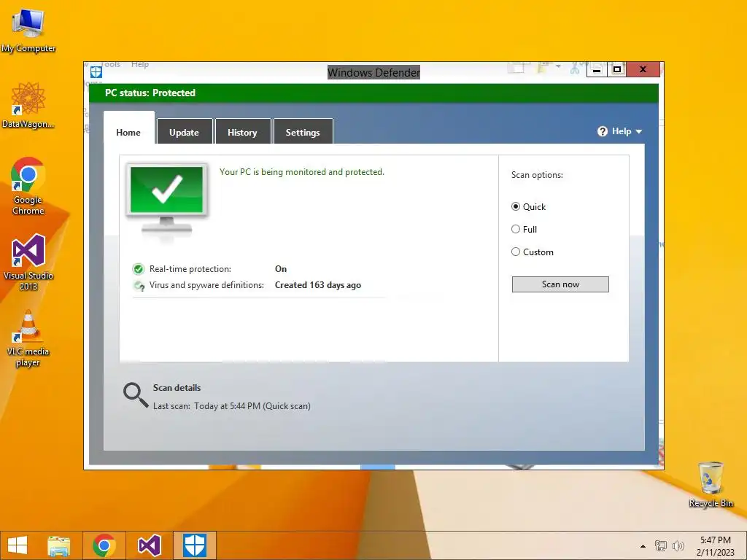Click the Windows Start button
The height and width of the screenshot is (560, 747).
pos(18,545)
